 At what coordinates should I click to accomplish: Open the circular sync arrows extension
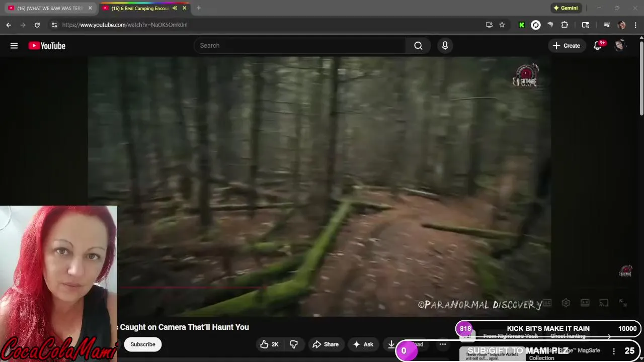pos(536,25)
